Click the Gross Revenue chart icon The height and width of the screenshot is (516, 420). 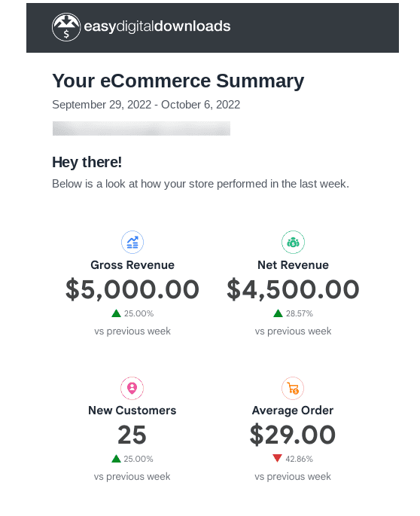point(132,243)
